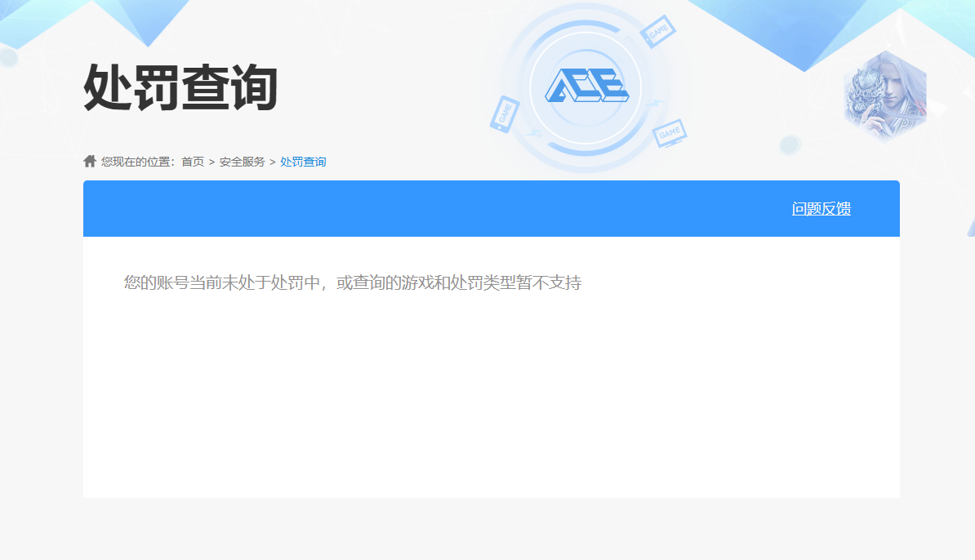Click the separator arrow before blue 处罚查询
Image resolution: width=975 pixels, height=560 pixels.
pos(273,162)
